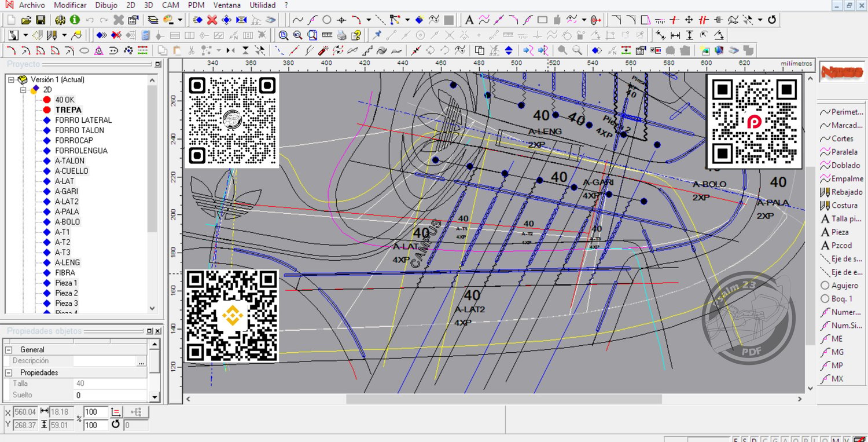Click the red dynamite tool icon
This screenshot has width=868, height=442.
tap(323, 50)
